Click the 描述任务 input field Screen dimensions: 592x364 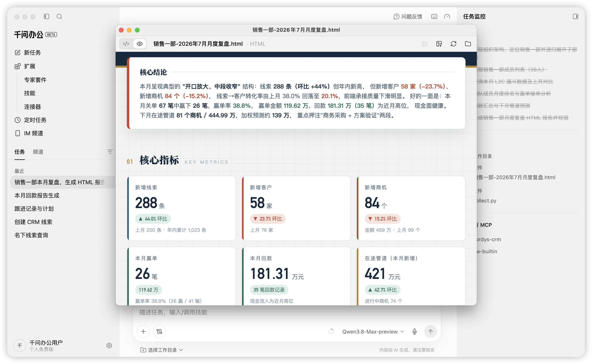pos(287,312)
